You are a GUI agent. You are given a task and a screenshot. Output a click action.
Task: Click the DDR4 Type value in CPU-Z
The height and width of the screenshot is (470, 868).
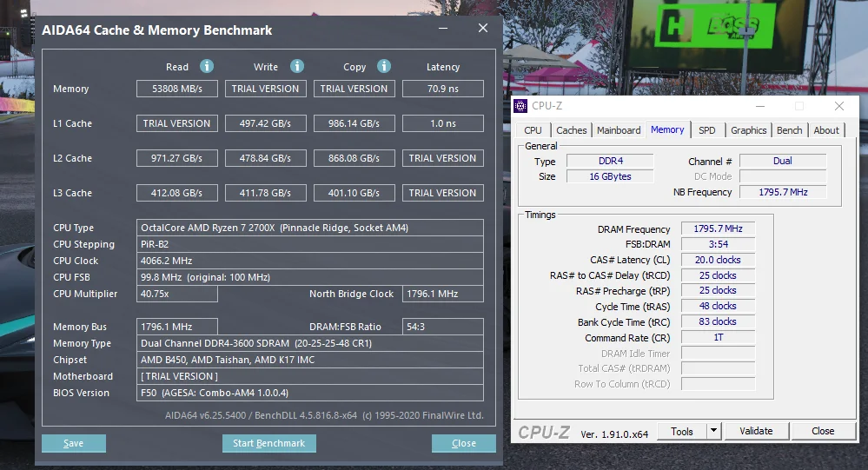click(x=610, y=161)
